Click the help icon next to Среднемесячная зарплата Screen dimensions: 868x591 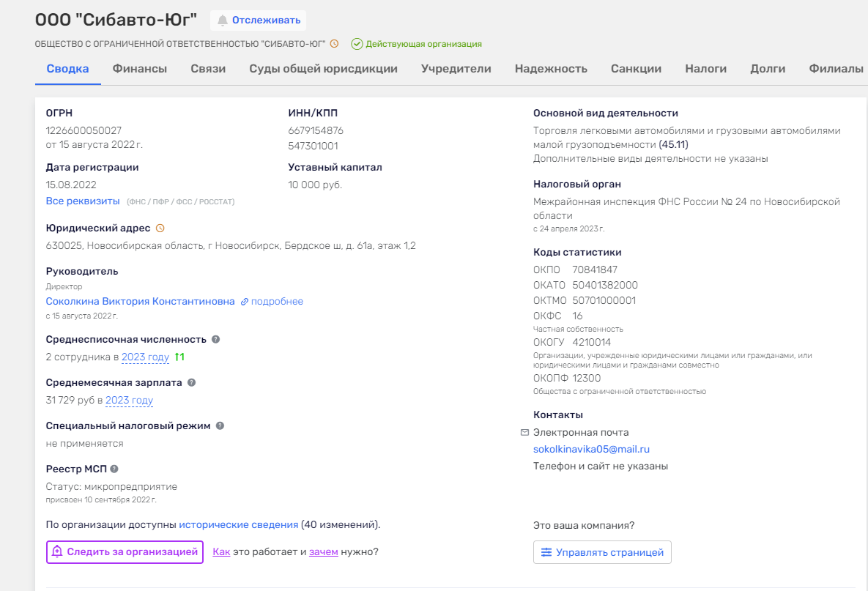tap(191, 382)
